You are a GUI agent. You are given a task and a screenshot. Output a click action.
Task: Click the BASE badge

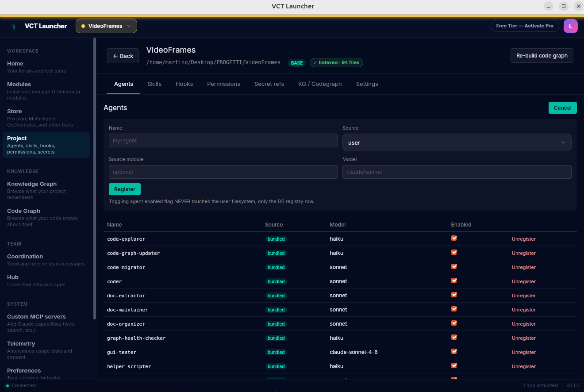point(297,63)
